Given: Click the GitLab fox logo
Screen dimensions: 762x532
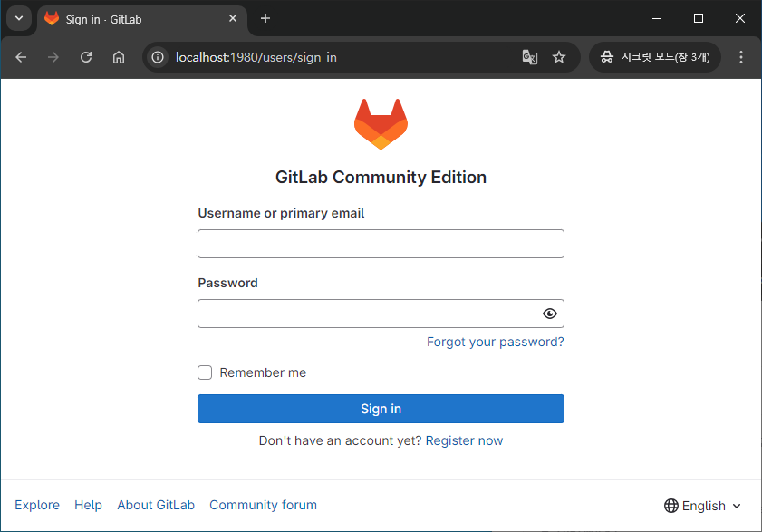Looking at the screenshot, I should point(381,124).
